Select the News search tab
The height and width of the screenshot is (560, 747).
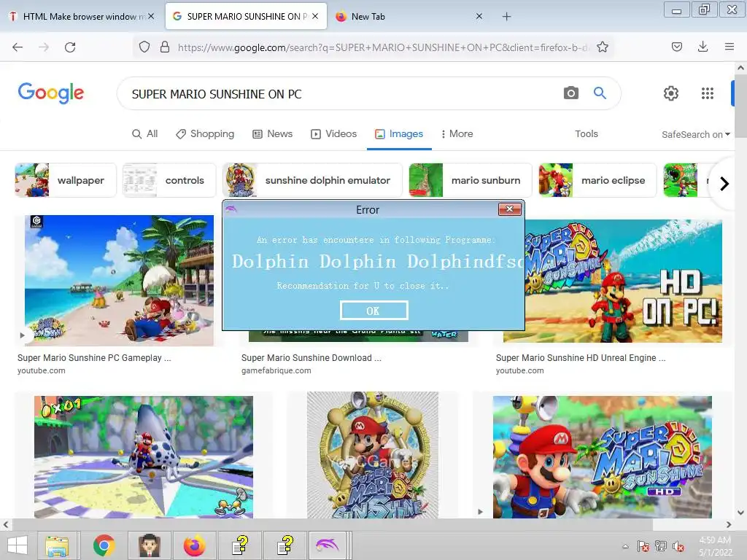coord(272,134)
